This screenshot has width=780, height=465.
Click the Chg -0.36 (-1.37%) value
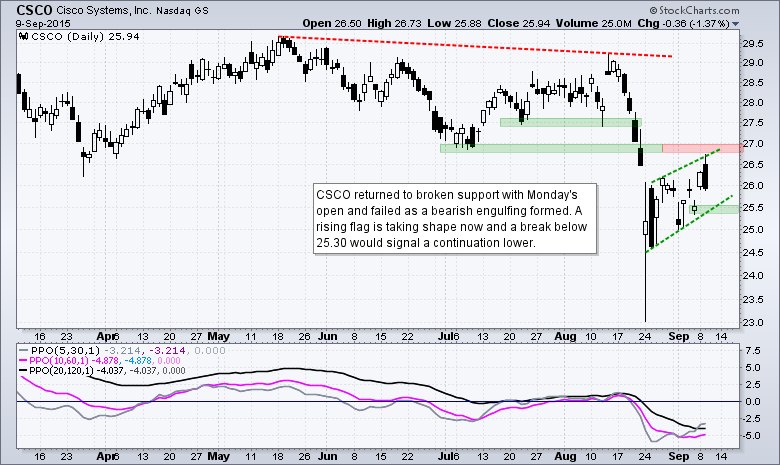(683, 23)
